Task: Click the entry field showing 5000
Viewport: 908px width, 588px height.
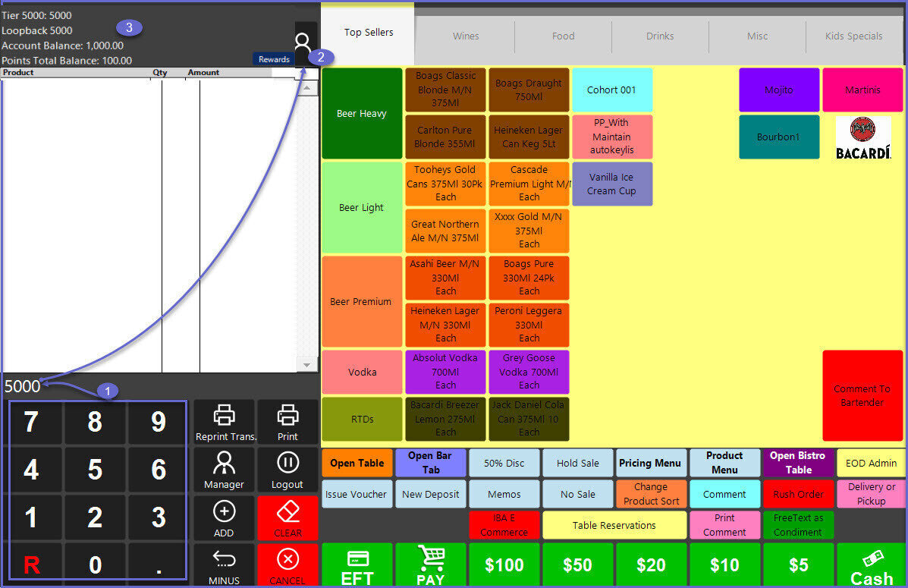Action: click(x=159, y=386)
